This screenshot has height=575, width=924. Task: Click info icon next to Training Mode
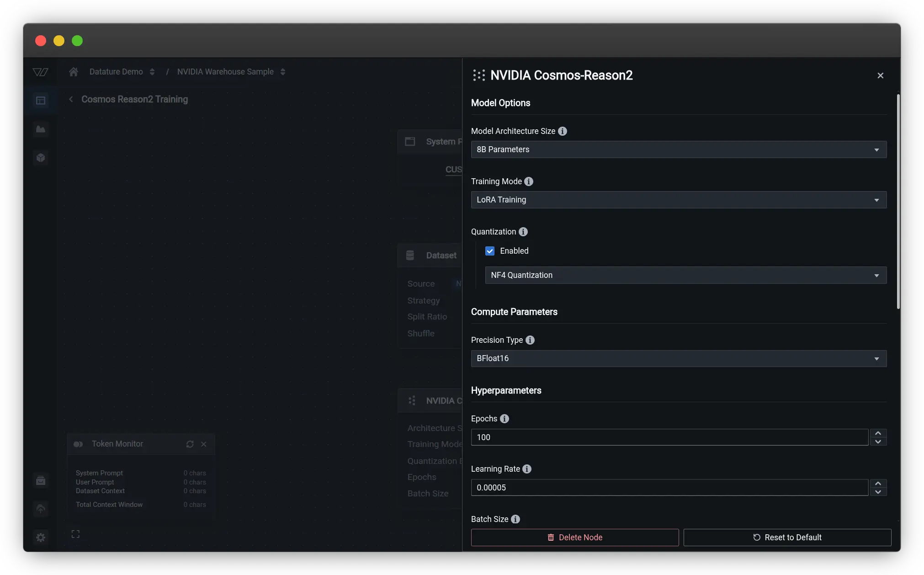tap(529, 181)
